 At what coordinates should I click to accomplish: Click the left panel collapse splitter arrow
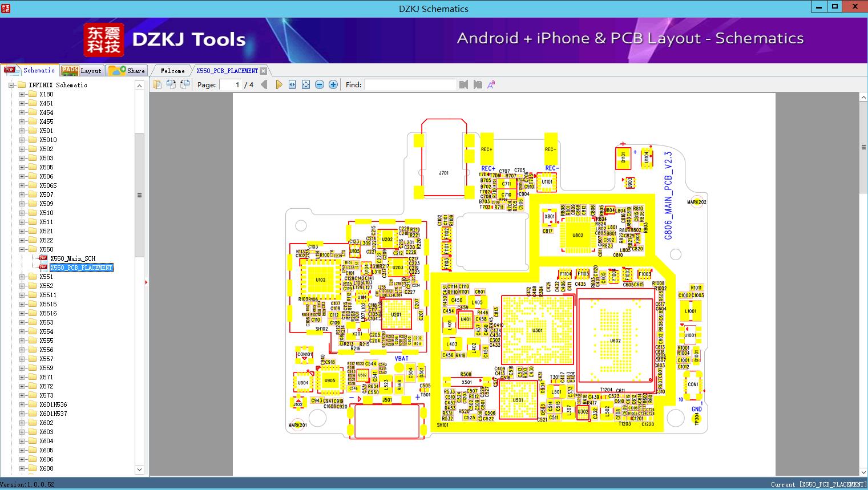coord(147,282)
